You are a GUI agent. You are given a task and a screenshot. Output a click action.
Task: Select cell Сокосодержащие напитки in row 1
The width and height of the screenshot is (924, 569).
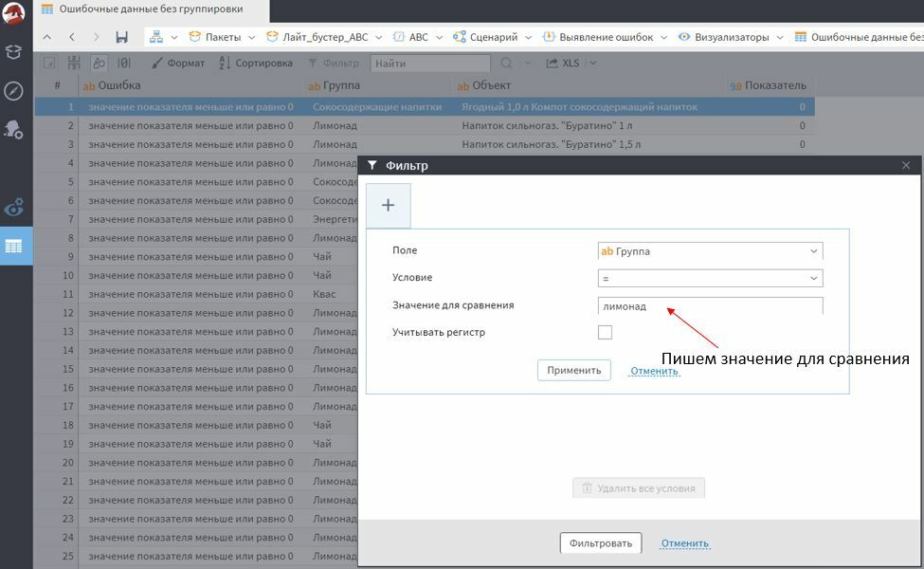[x=377, y=107]
